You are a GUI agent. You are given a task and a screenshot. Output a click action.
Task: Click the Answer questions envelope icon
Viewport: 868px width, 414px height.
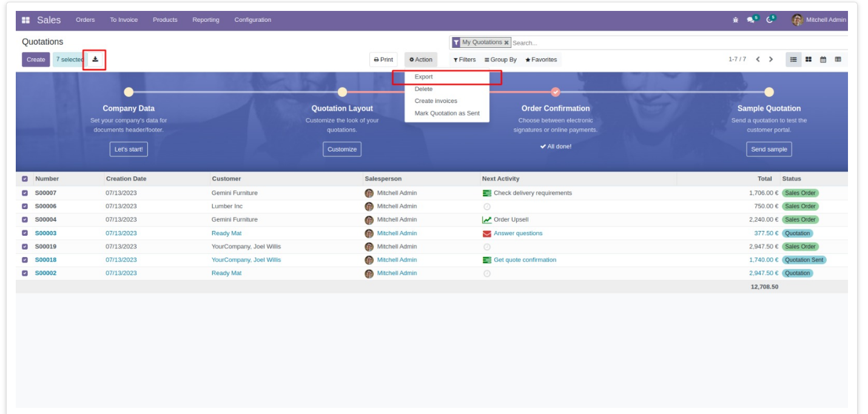coord(487,233)
